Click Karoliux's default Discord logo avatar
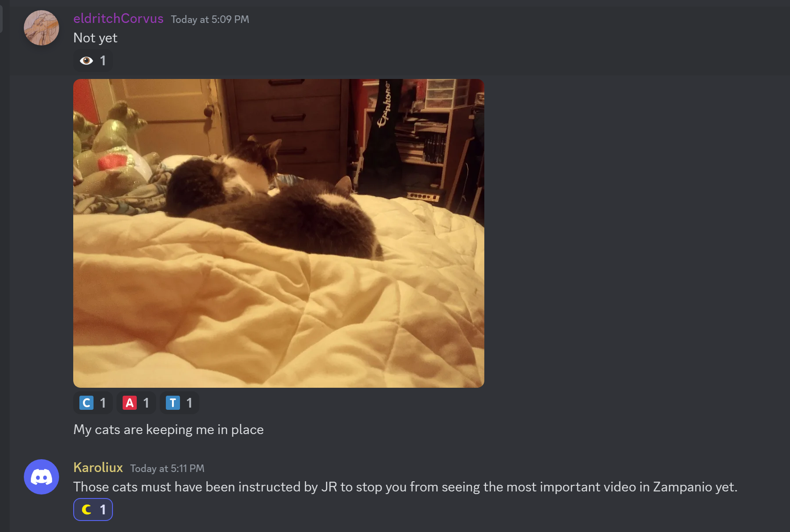The height and width of the screenshot is (532, 790). click(41, 477)
